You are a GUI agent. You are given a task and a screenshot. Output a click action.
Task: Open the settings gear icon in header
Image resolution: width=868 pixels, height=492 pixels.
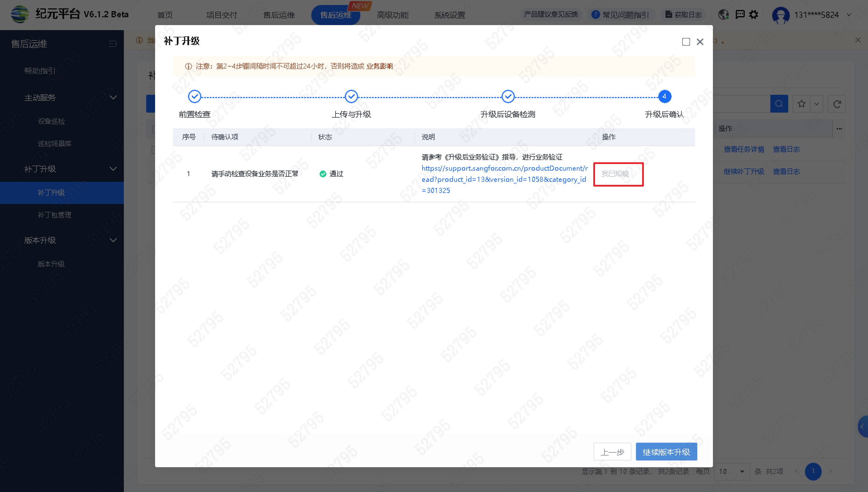[x=754, y=14]
